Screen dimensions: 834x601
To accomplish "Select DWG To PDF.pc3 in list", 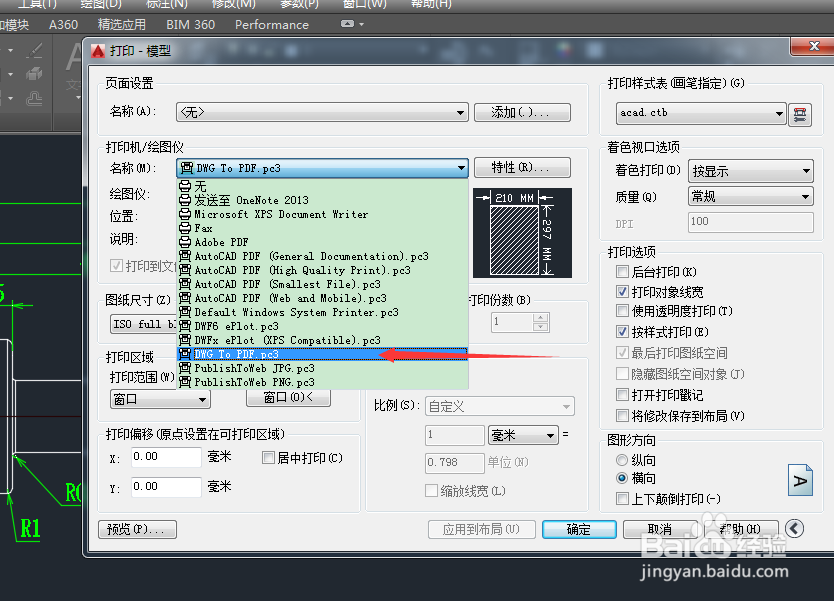I will 322,354.
